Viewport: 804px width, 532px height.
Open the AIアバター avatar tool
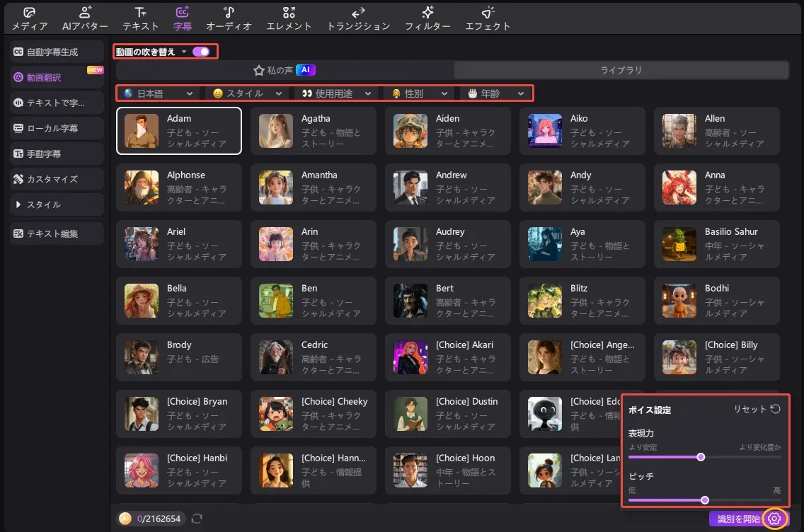click(x=85, y=18)
